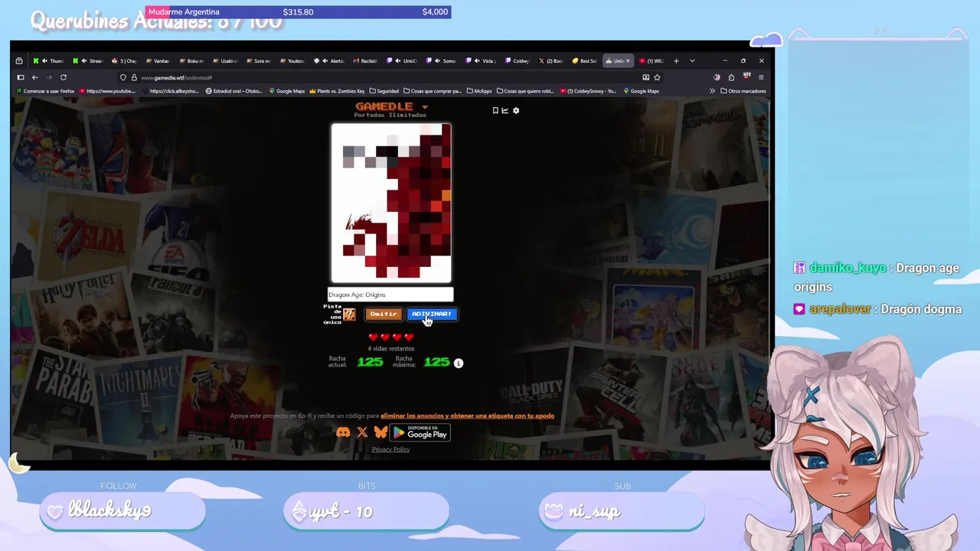This screenshot has width=980, height=551.
Task: Open the Cosas que comprar bookmarks folder
Action: click(x=433, y=91)
